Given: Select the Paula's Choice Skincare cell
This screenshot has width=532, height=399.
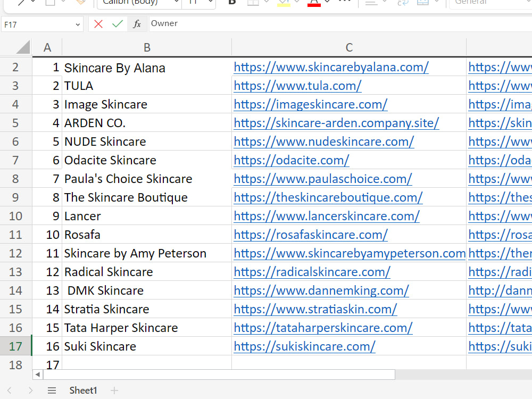Looking at the screenshot, I should [x=147, y=179].
